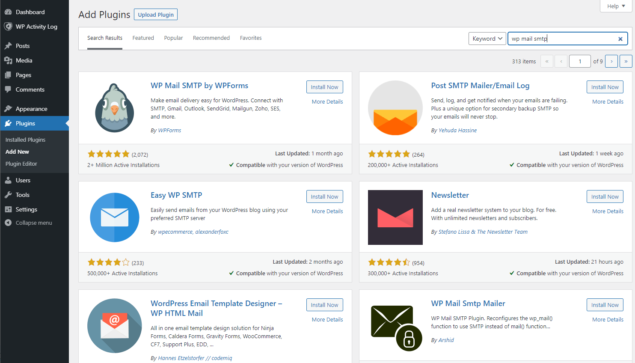
Task: Open Newsletter plugin title link
Action: (450, 195)
